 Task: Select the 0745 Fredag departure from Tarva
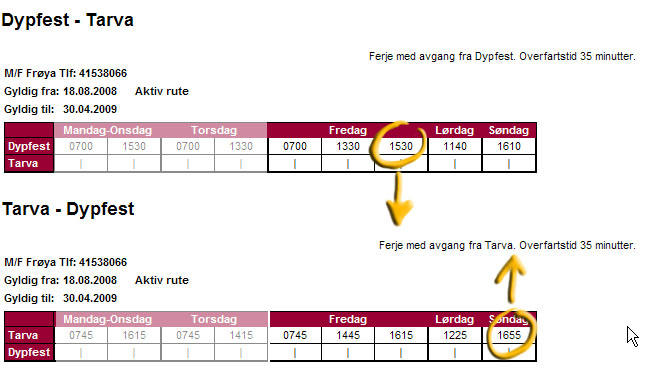(295, 335)
